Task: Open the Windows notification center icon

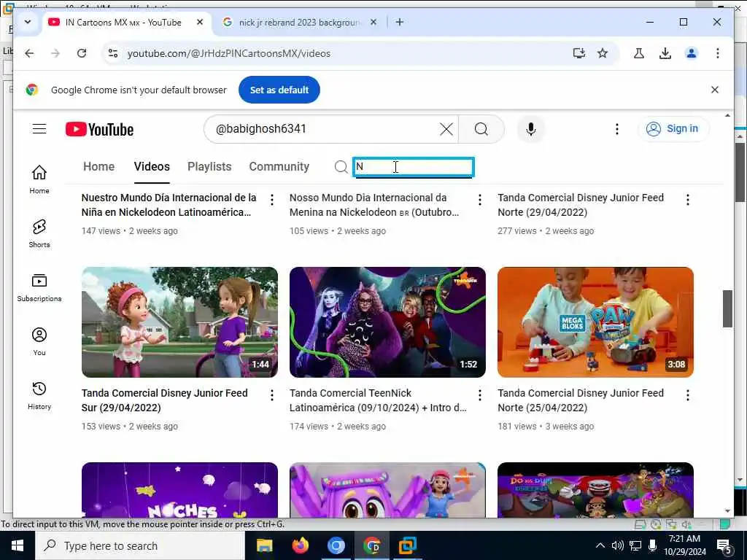Action: tap(724, 545)
